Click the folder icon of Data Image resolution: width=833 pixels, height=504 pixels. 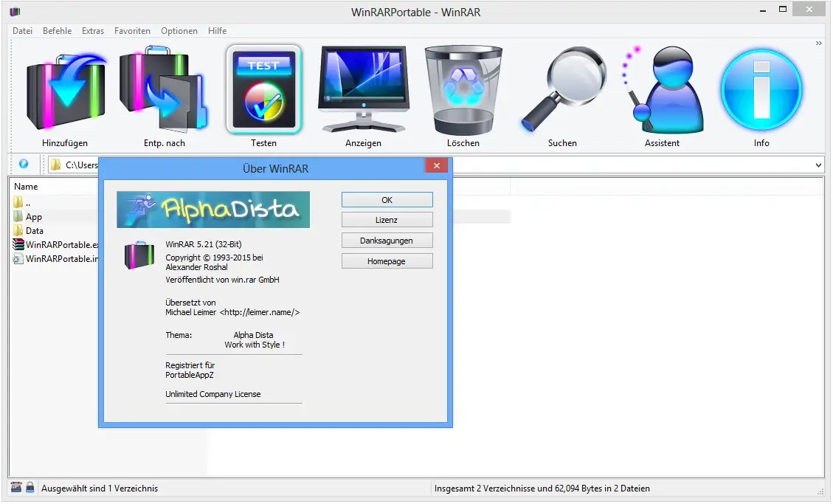18,230
